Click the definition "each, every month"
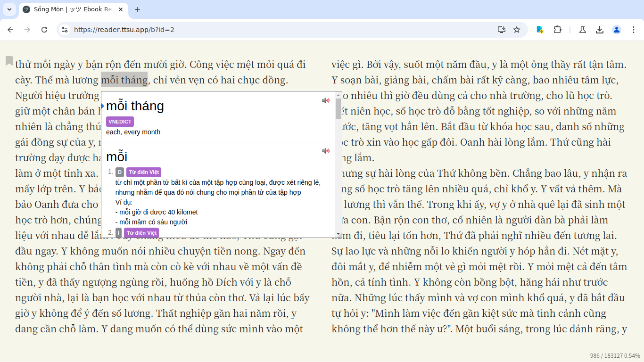Viewport: 644px width, 362px height. (133, 132)
